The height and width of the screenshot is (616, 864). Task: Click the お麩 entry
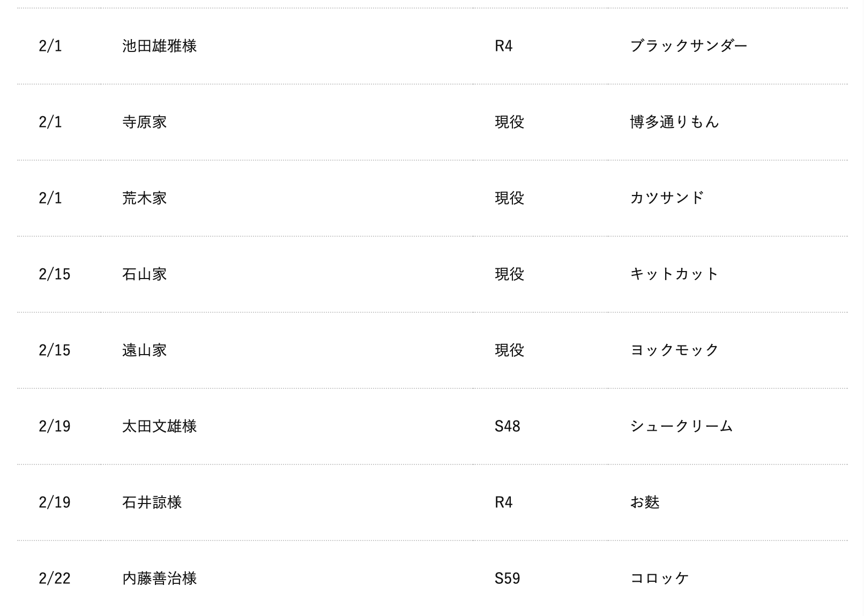coord(644,502)
